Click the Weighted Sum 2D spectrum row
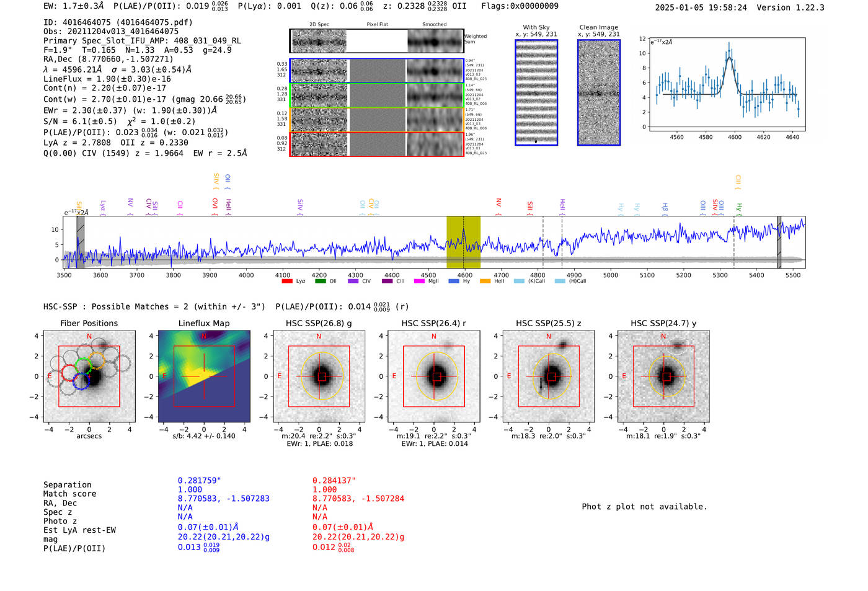 click(x=377, y=41)
